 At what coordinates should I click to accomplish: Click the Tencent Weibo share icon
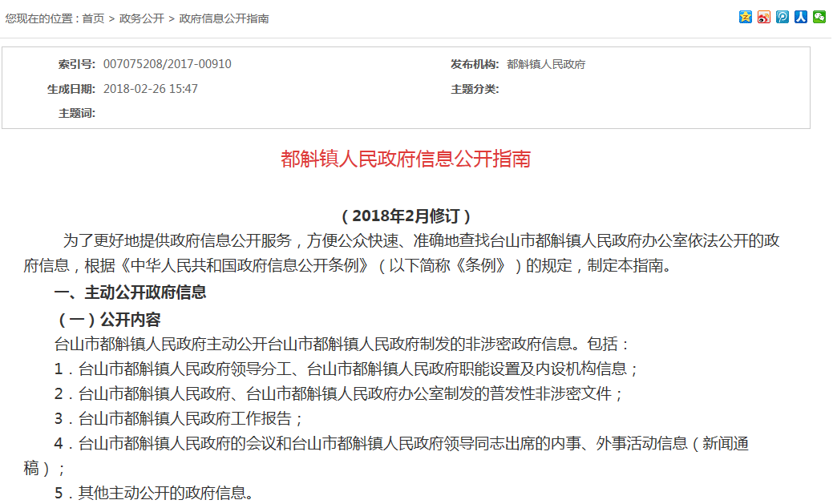pyautogui.click(x=782, y=17)
